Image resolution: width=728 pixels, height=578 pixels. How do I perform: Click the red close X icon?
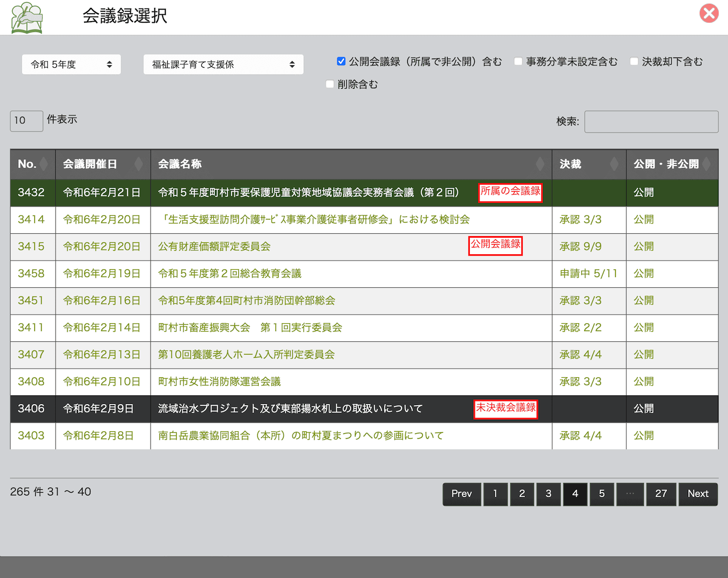[x=709, y=13]
